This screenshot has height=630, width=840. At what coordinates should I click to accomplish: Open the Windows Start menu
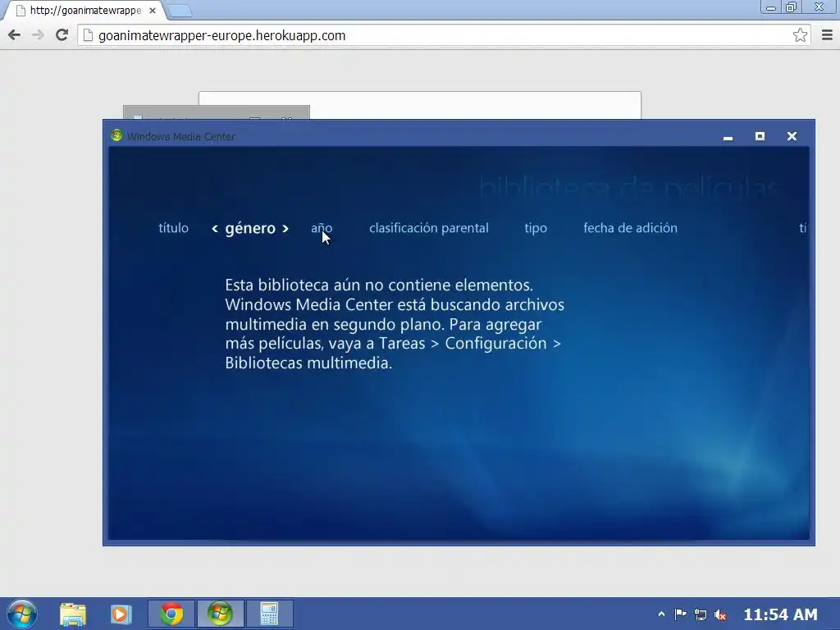click(x=22, y=614)
